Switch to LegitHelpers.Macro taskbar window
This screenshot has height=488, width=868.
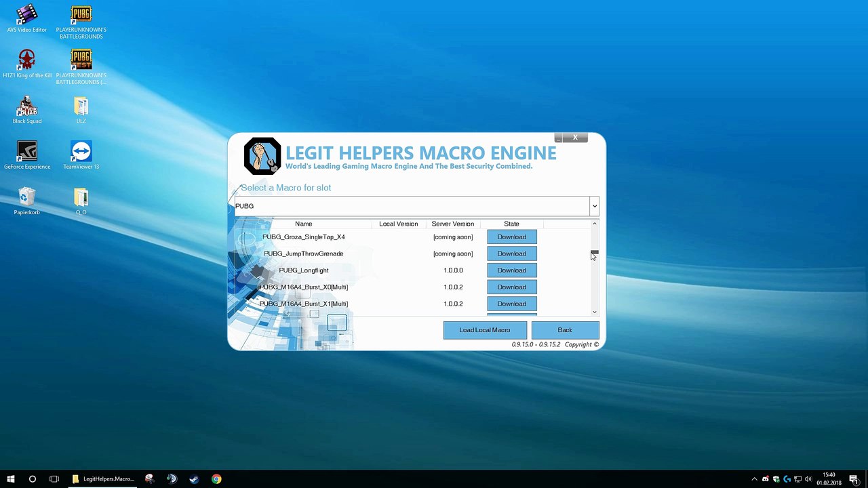click(103, 479)
